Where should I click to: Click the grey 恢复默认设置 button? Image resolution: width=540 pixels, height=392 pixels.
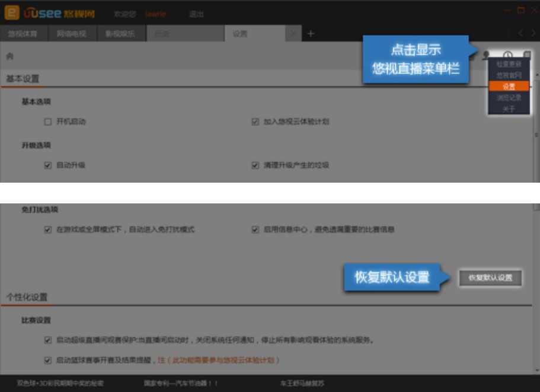tap(490, 278)
